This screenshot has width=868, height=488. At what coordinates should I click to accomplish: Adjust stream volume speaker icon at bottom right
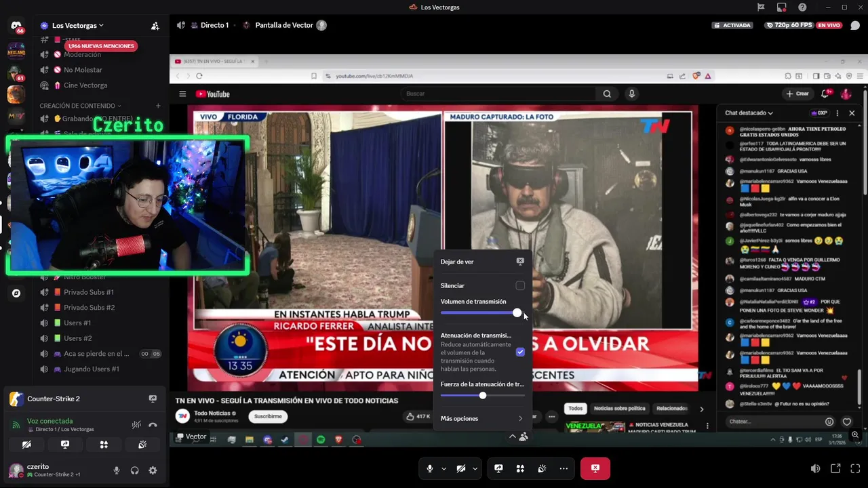815,468
